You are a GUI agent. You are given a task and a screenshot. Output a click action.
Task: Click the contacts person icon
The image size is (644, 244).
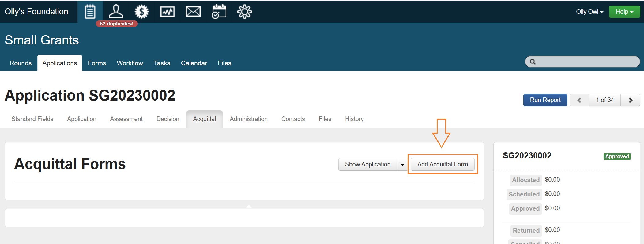116,12
